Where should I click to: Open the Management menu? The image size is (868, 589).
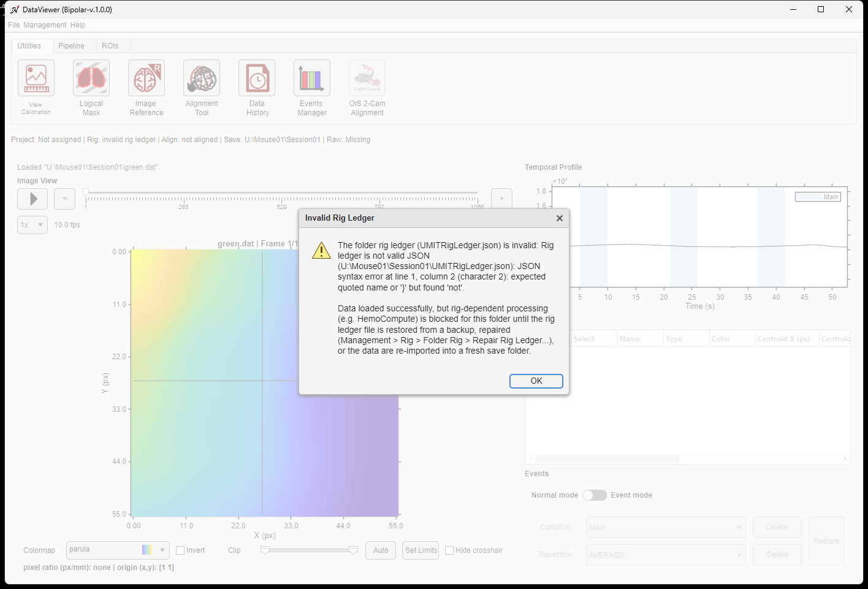[45, 25]
